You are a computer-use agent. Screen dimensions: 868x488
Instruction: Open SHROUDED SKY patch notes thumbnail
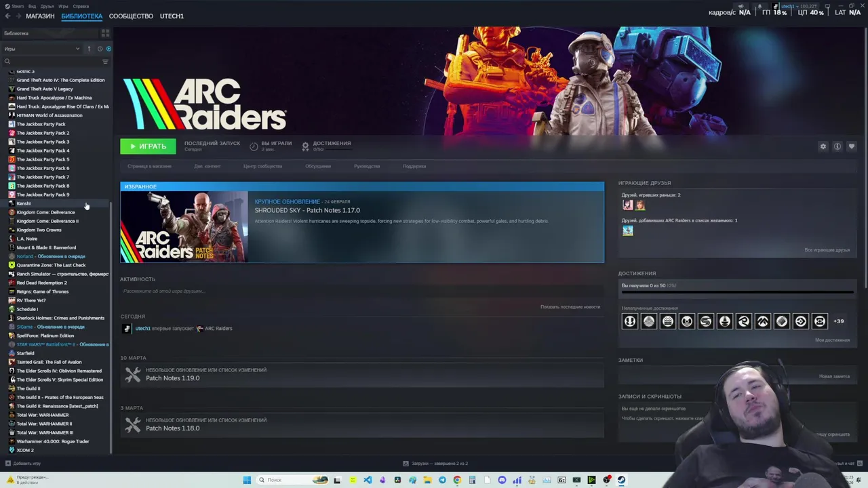click(x=184, y=226)
